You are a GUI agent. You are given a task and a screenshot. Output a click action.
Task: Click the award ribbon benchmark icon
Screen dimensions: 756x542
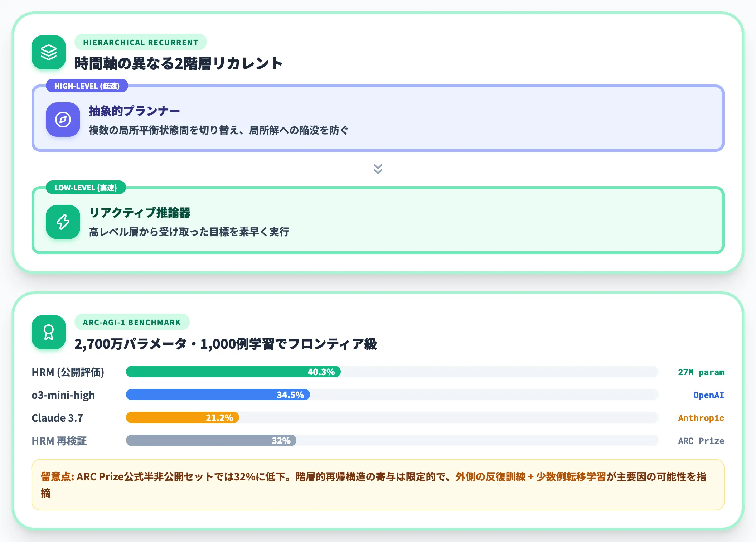49,332
